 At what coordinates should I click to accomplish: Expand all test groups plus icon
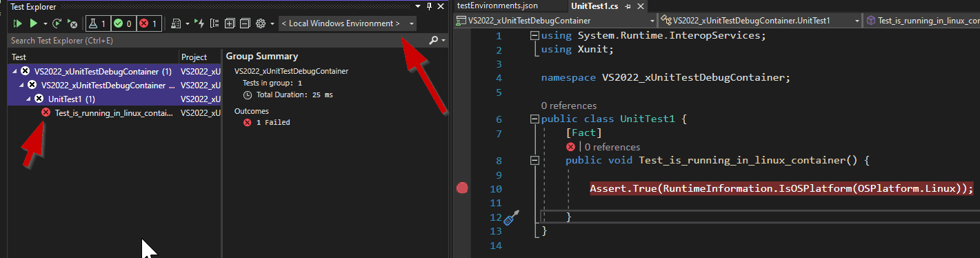230,23
